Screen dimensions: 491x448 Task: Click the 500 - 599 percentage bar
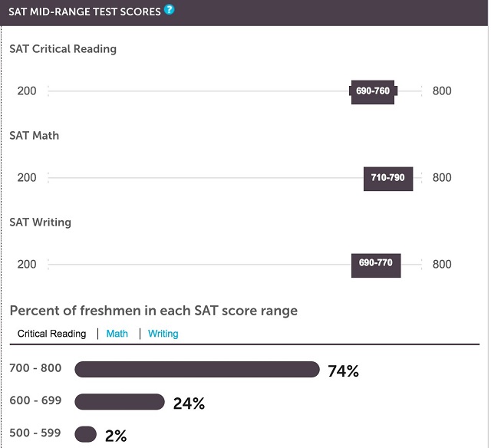(85, 434)
